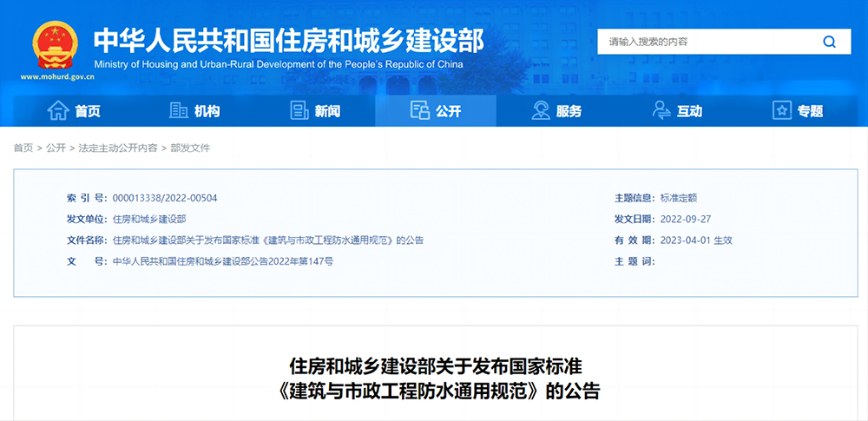Click article heading line 住房和城乡建设部关于发布国家标准
868x421 pixels.
click(436, 366)
